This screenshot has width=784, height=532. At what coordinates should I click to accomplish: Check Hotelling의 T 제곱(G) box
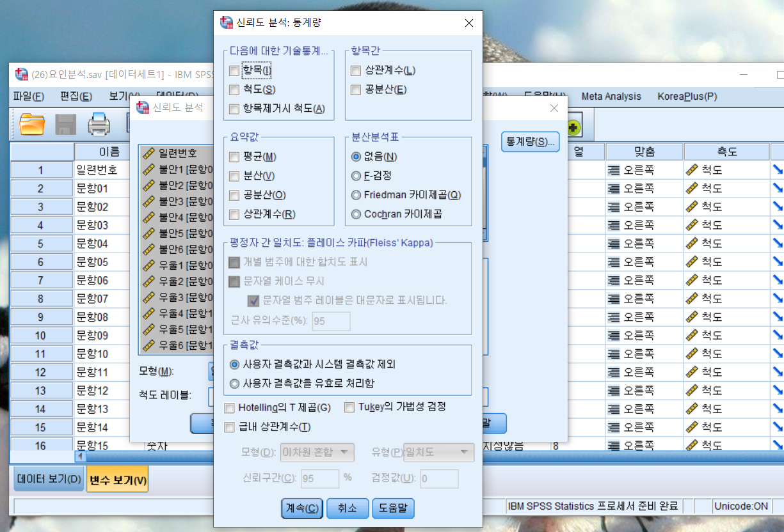(229, 407)
